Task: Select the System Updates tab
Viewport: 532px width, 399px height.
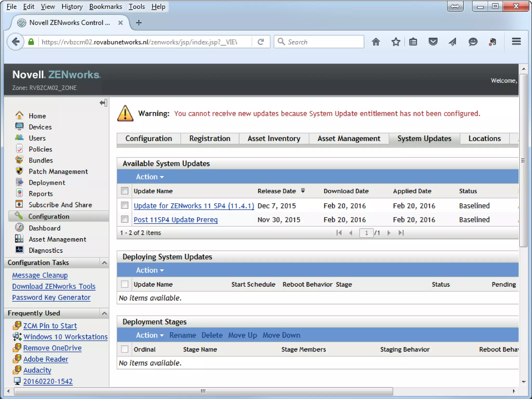Action: pyautogui.click(x=424, y=138)
